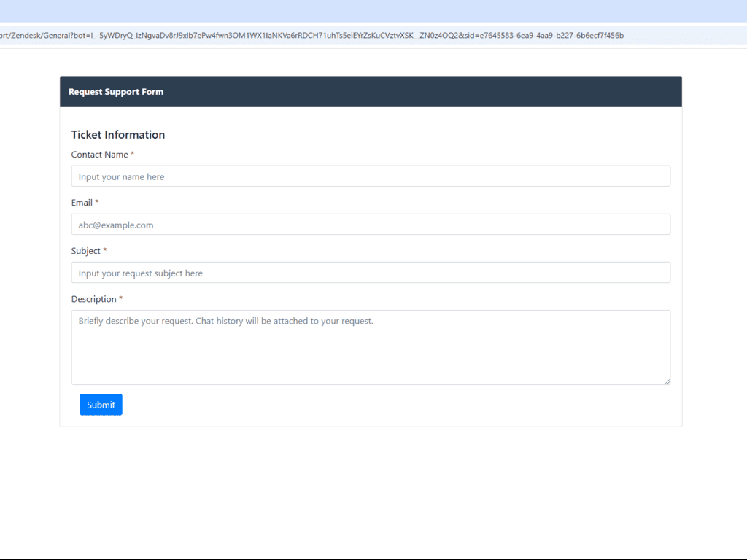Click the Email field label
The height and width of the screenshot is (560, 747).
pos(82,203)
